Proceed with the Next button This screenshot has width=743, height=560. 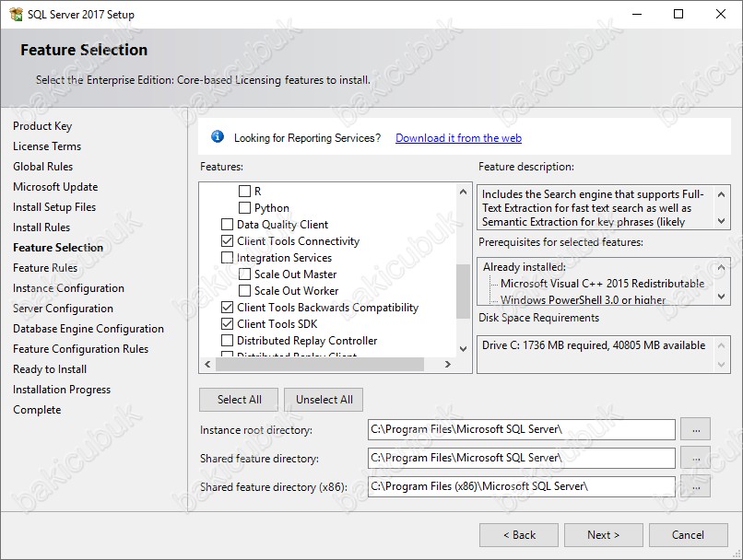[603, 535]
